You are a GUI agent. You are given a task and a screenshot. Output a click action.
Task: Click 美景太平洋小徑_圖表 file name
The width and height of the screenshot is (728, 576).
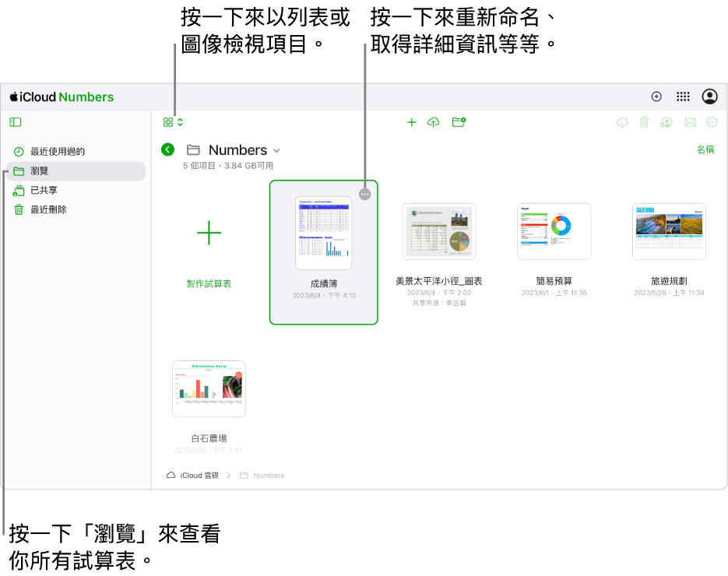pyautogui.click(x=439, y=281)
